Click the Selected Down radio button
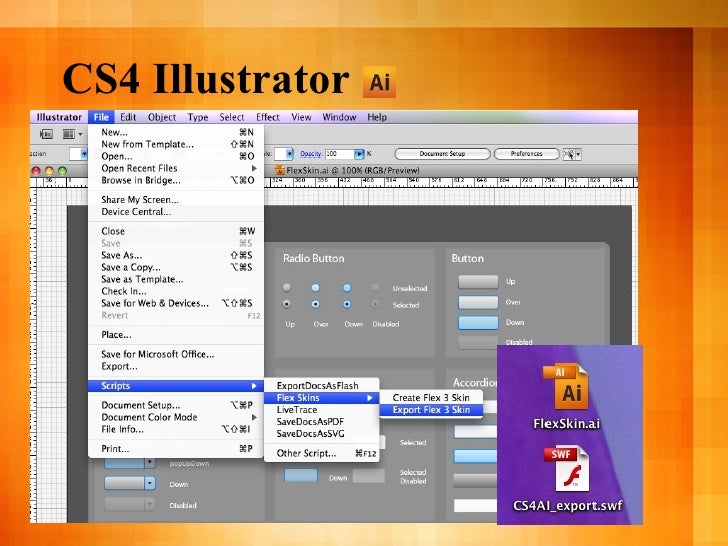 pyautogui.click(x=347, y=304)
